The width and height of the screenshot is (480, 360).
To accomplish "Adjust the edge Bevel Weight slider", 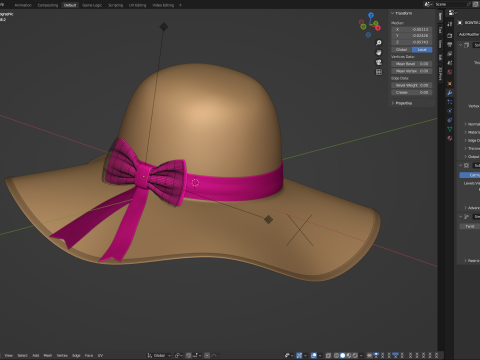I will (412, 85).
